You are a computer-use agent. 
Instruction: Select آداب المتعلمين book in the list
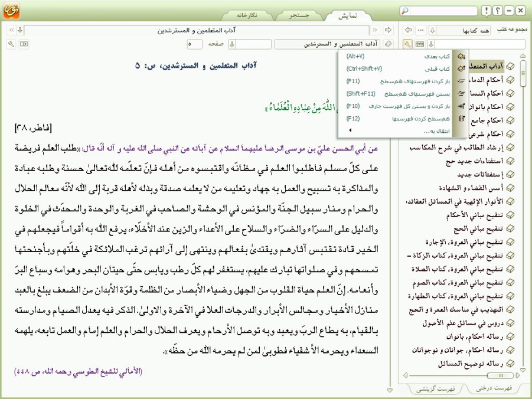pyautogui.click(x=486, y=66)
